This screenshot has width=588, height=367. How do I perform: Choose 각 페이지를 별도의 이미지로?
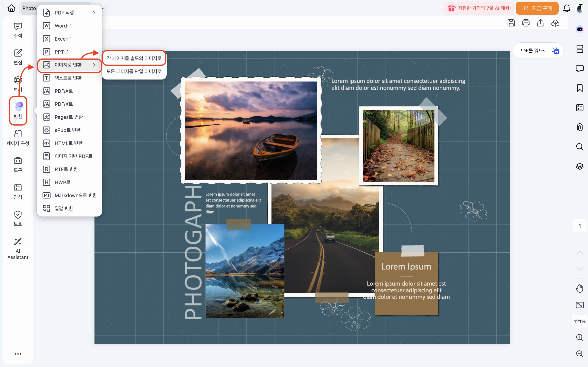134,58
